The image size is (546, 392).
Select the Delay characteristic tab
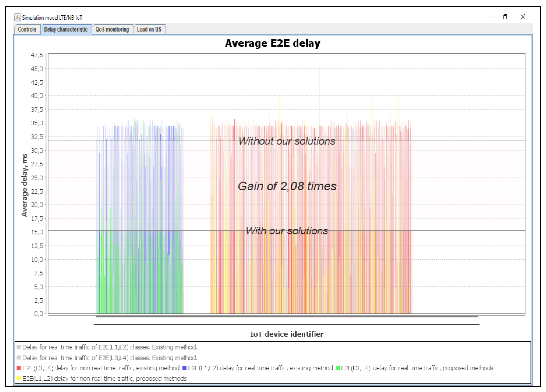point(66,29)
